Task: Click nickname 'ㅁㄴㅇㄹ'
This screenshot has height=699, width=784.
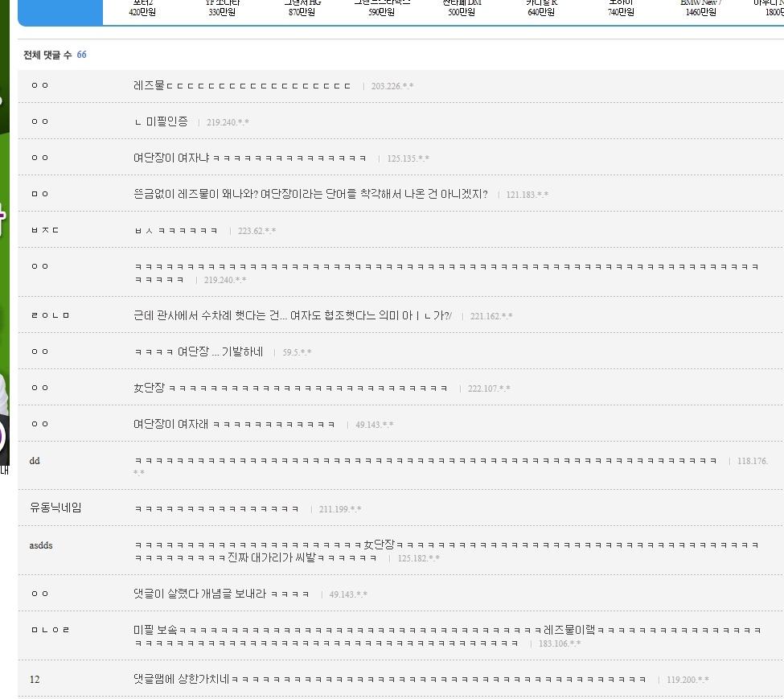Action: pos(50,630)
